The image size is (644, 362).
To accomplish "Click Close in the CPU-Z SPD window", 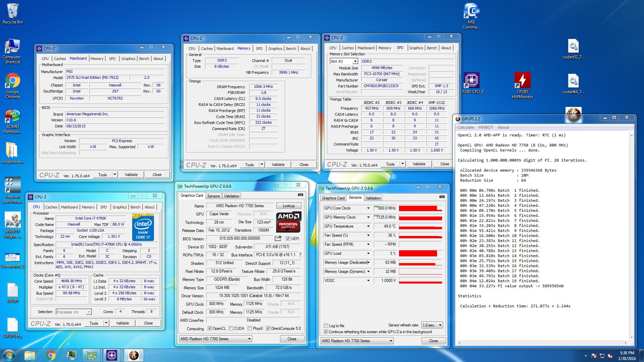I will (445, 164).
